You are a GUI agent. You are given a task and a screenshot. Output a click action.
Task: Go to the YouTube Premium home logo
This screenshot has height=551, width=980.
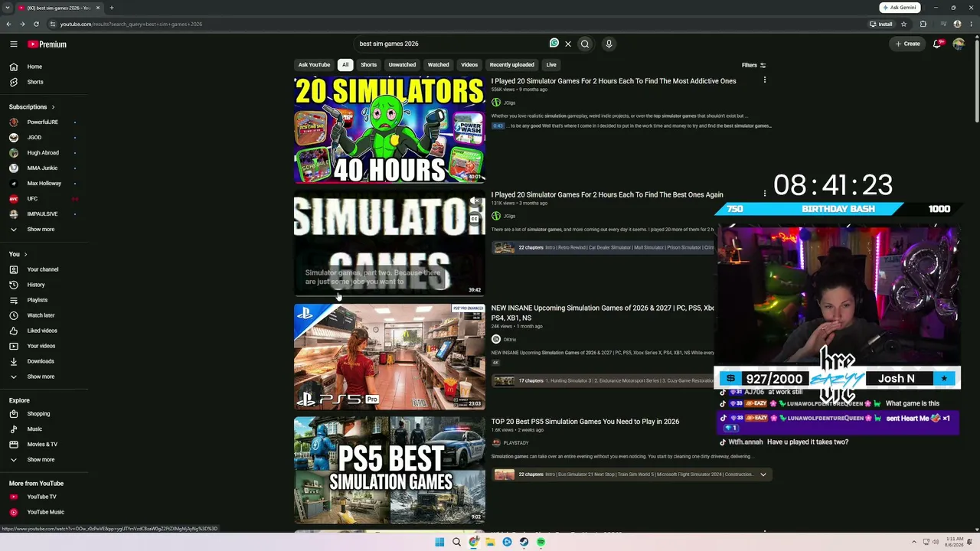[x=48, y=44]
